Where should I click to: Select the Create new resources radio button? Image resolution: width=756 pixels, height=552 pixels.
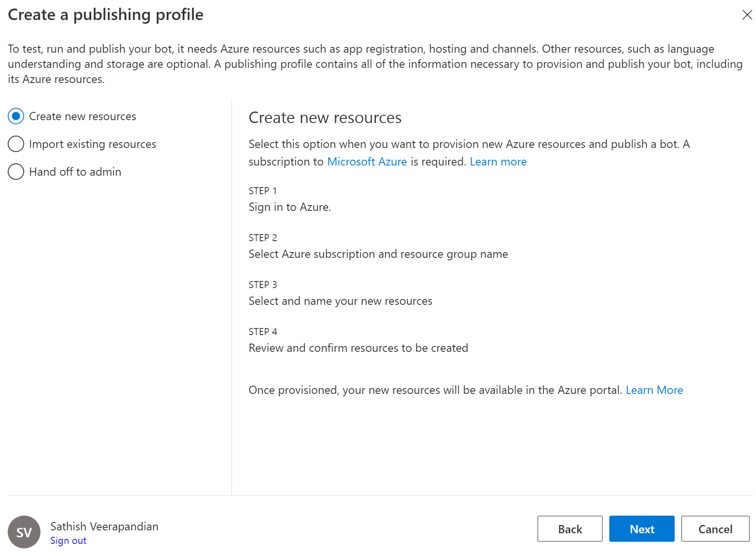coord(16,116)
